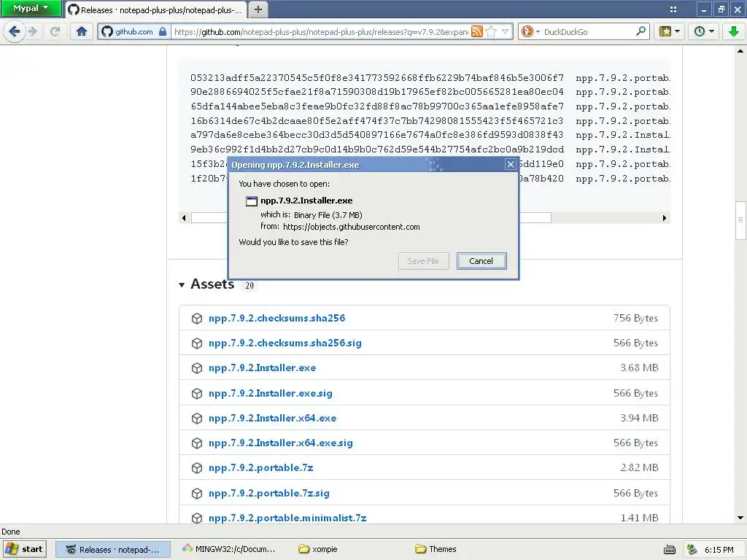This screenshot has height=560, width=747.
Task: Click package icon beside checksums.sha256.sig
Action: [x=197, y=343]
